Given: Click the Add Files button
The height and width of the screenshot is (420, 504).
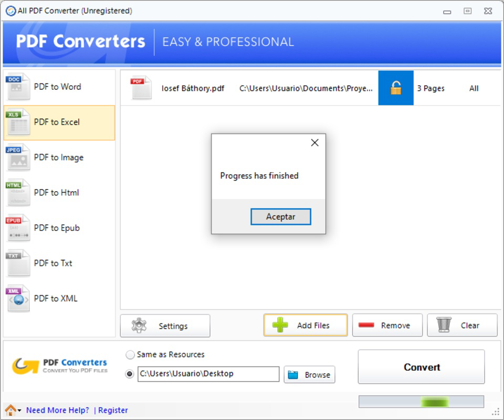Looking at the screenshot, I should [306, 325].
